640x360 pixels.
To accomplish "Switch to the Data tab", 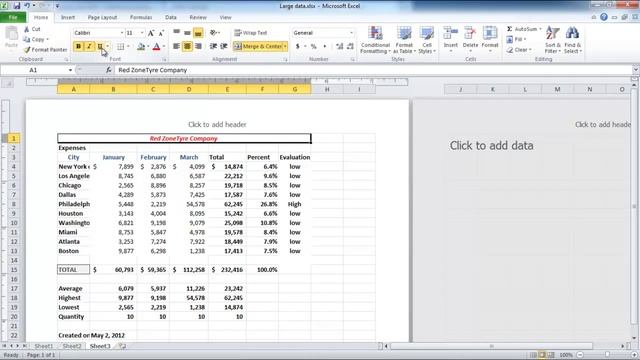I will click(x=171, y=18).
